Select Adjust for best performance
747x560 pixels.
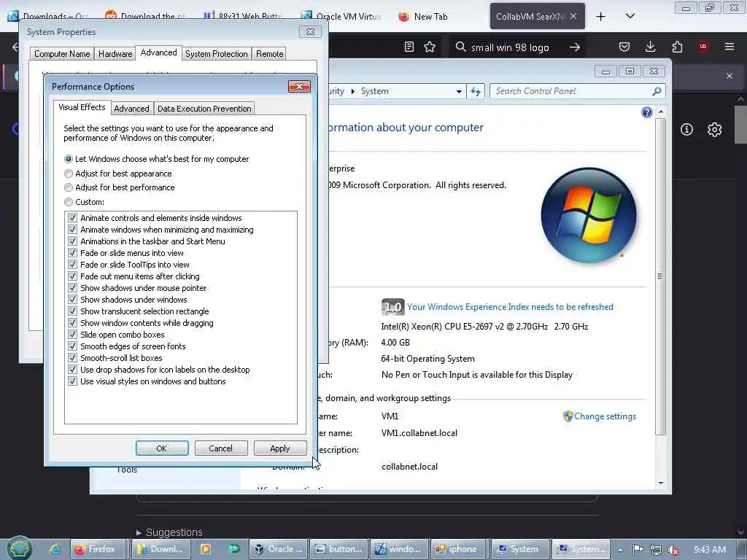point(69,187)
